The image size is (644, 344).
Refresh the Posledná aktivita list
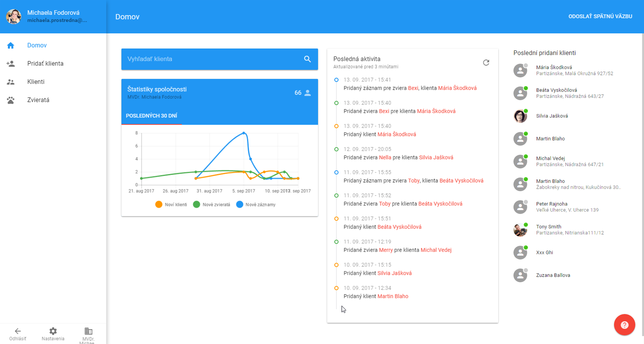point(486,62)
